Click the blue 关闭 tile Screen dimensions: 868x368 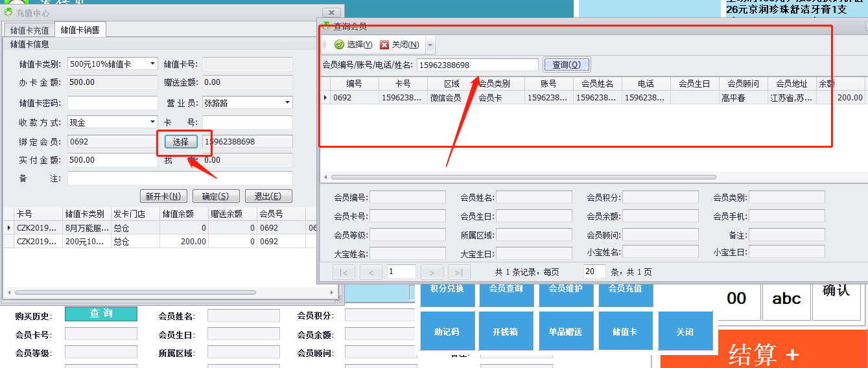(x=685, y=331)
